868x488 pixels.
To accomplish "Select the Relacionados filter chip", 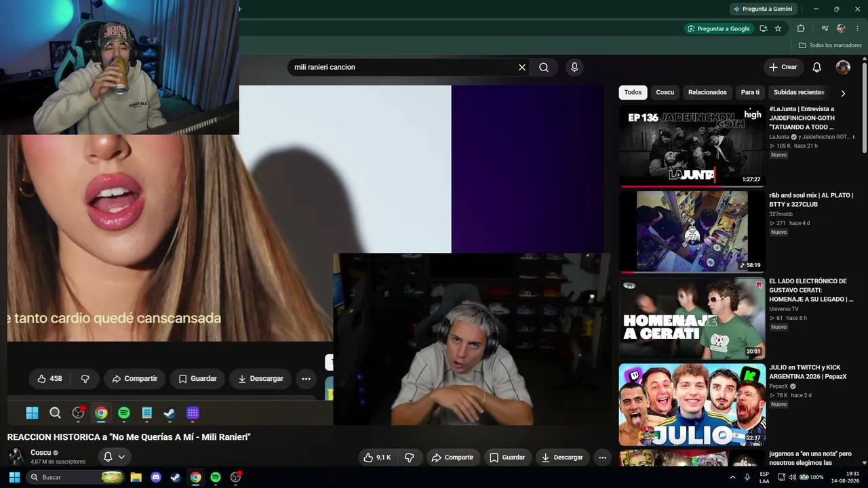I will click(x=707, y=92).
